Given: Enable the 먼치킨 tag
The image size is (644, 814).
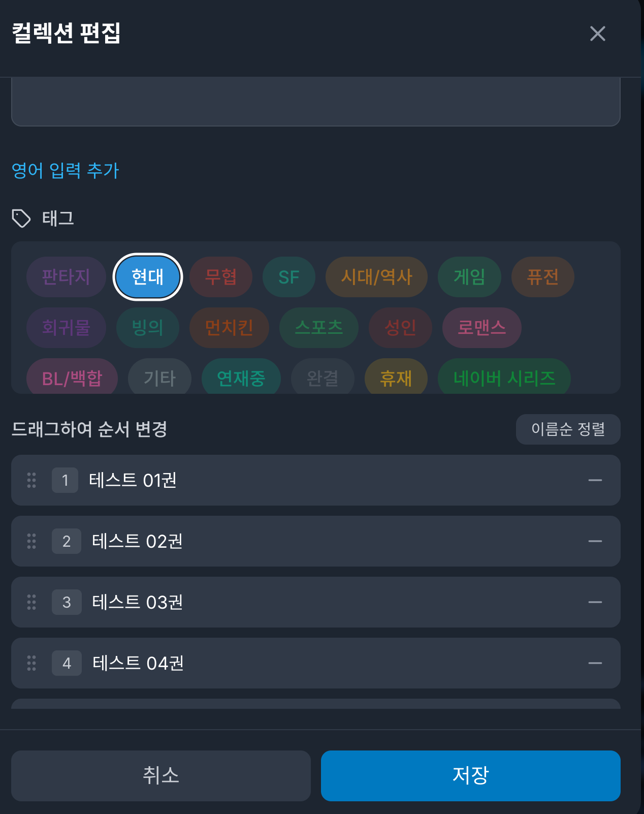Looking at the screenshot, I should pos(229,328).
